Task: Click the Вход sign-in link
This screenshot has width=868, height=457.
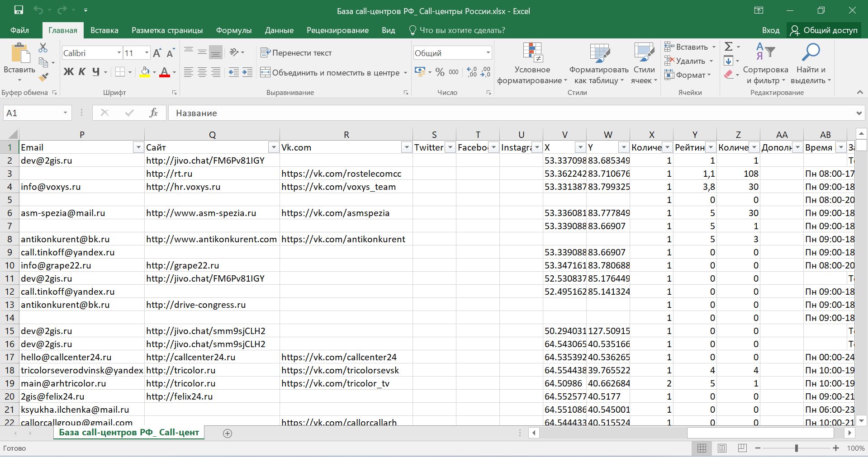Action: [770, 30]
